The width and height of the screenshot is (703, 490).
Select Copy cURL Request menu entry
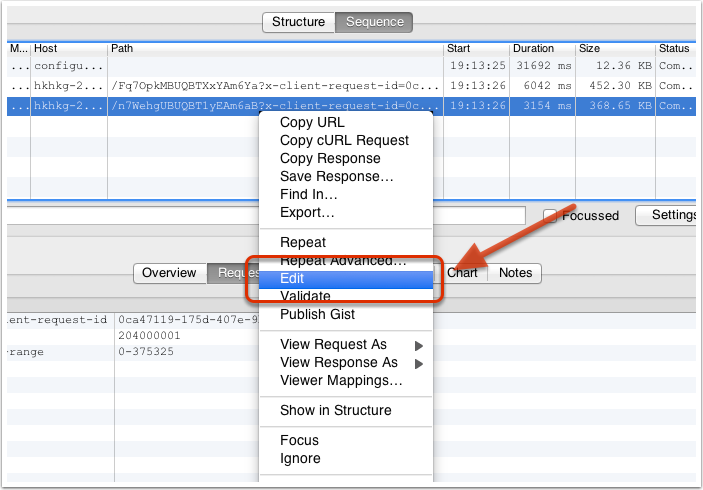tap(344, 140)
